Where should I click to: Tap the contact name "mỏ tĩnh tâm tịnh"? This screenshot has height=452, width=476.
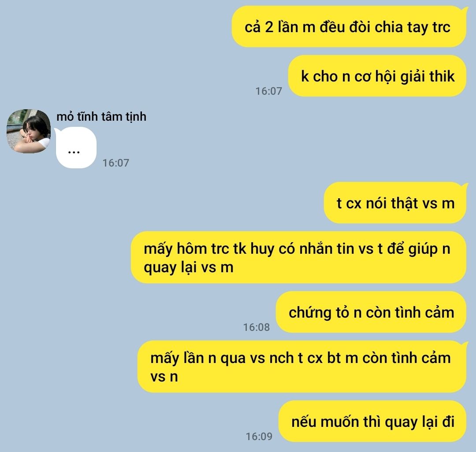(x=101, y=116)
